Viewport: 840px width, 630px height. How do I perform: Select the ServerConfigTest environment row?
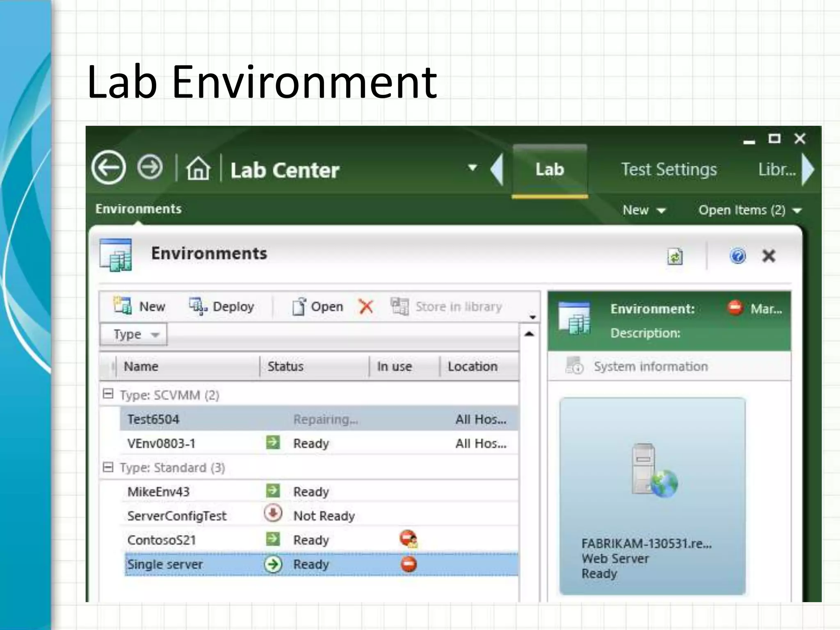coord(177,516)
